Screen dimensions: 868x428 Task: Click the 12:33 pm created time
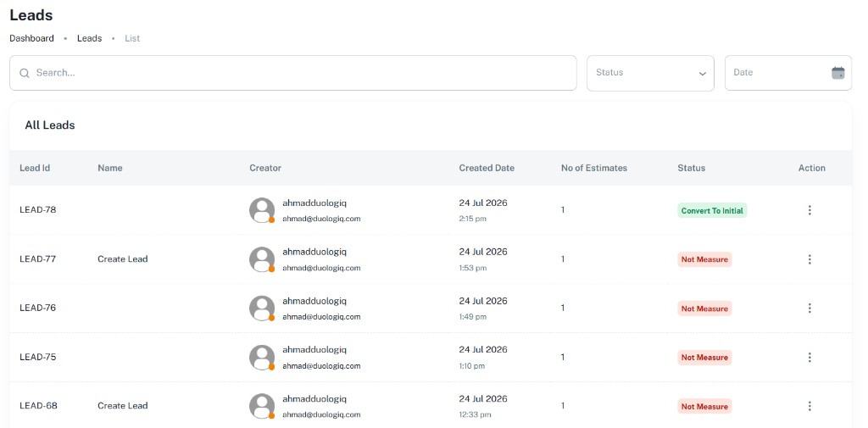(475, 414)
